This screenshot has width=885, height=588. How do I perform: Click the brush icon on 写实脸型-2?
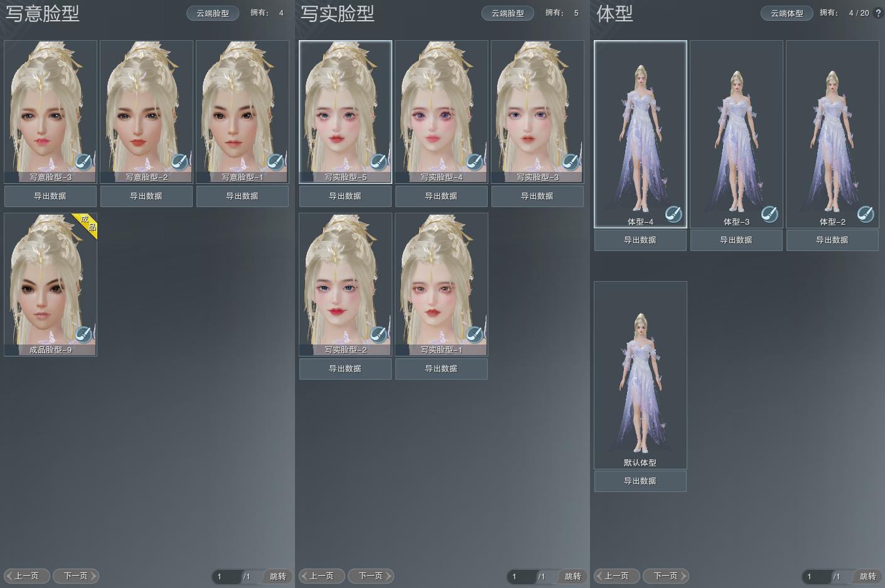[x=378, y=334]
